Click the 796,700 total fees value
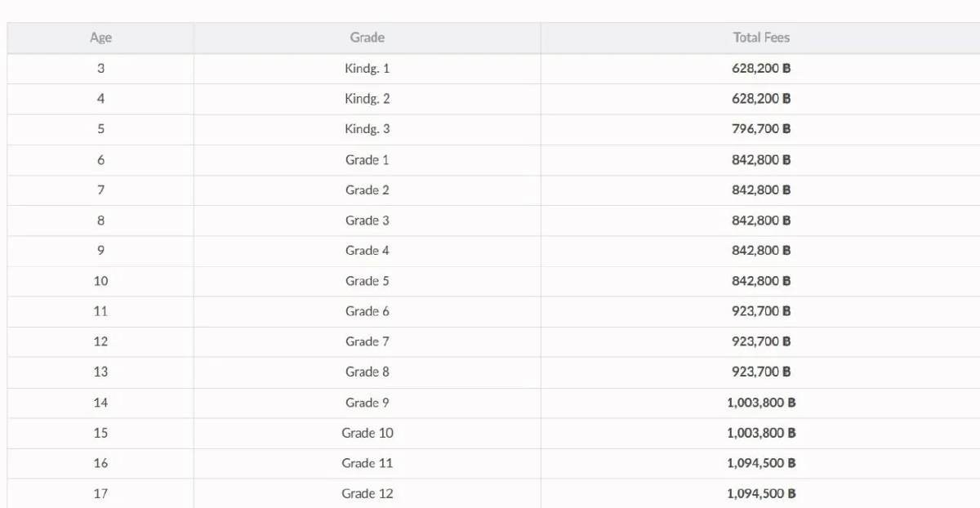 pyautogui.click(x=761, y=129)
